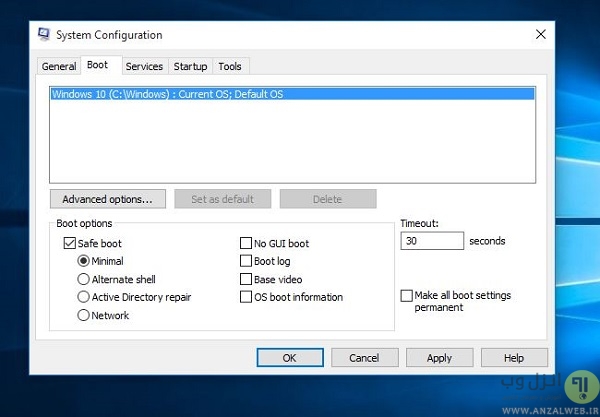Open the Services tab
Viewport: 600px width, 417px height.
click(144, 66)
